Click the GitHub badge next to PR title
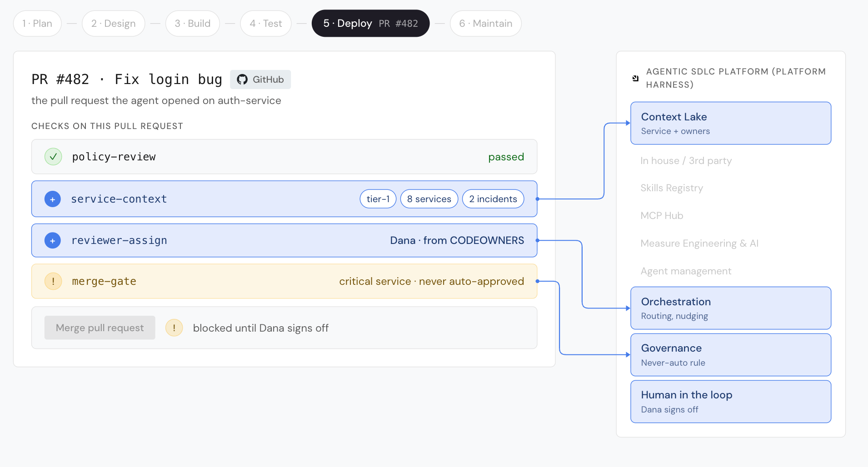This screenshot has height=467, width=868. click(260, 79)
